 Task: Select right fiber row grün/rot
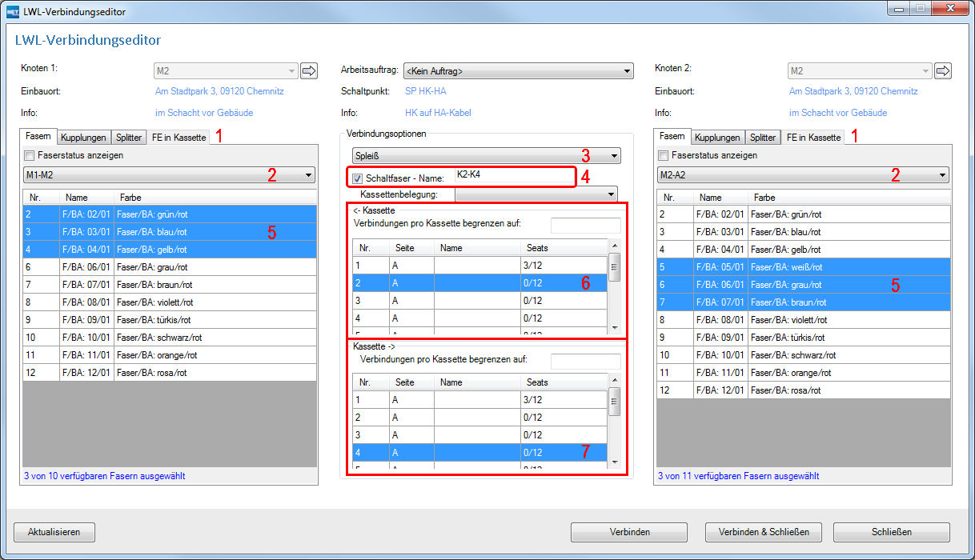click(x=804, y=214)
